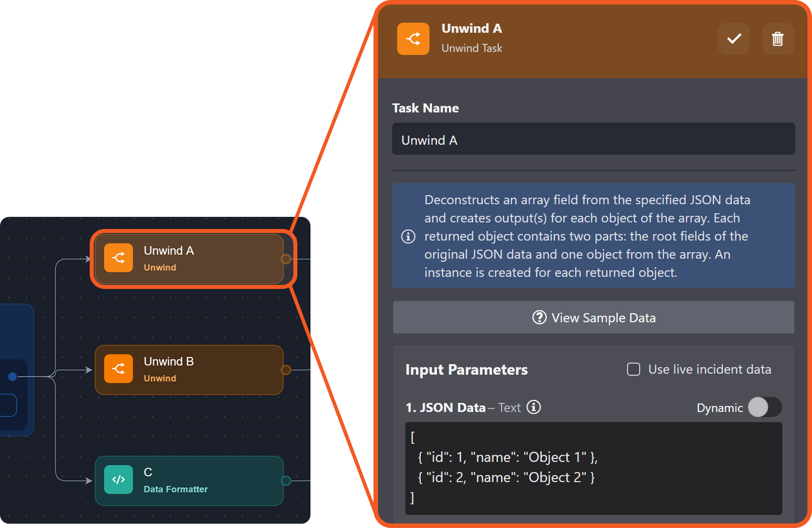The width and height of the screenshot is (812, 528).
Task: Delete task using the trash icon
Action: pyautogui.click(x=777, y=39)
